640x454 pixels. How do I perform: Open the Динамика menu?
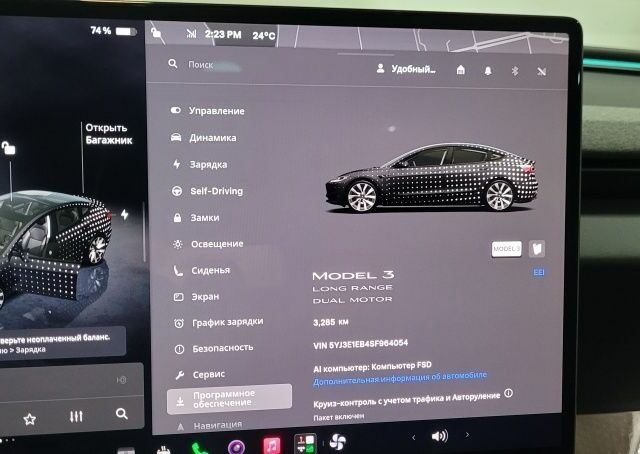click(x=203, y=138)
